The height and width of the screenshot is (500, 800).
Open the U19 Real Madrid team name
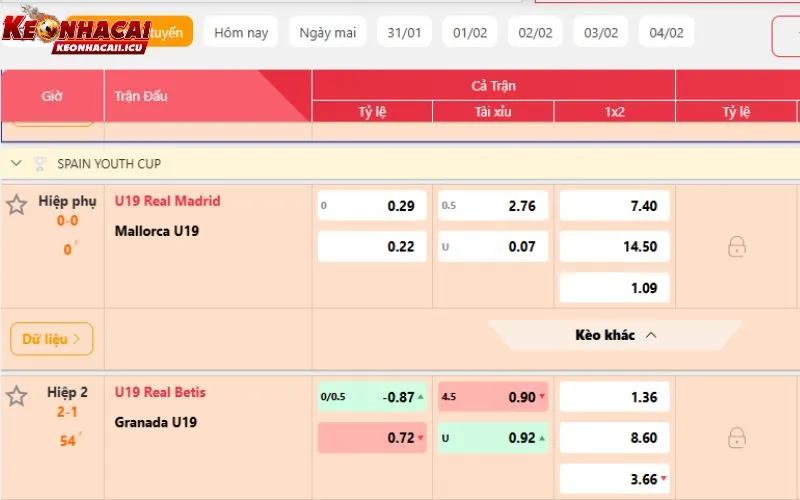click(x=167, y=201)
